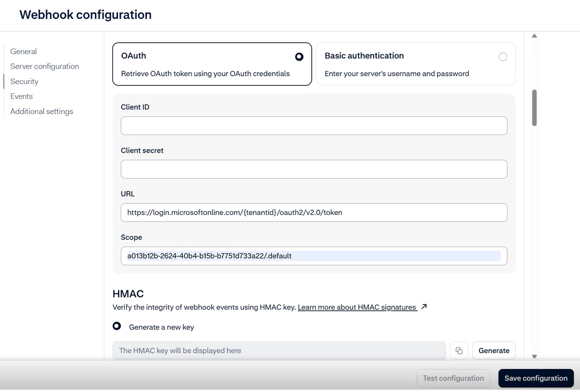
Task: Switch to the Events section
Action: (21, 96)
